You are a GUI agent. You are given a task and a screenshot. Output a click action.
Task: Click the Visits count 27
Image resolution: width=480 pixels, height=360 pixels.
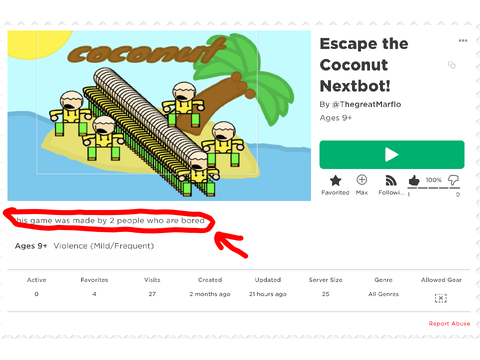click(152, 294)
